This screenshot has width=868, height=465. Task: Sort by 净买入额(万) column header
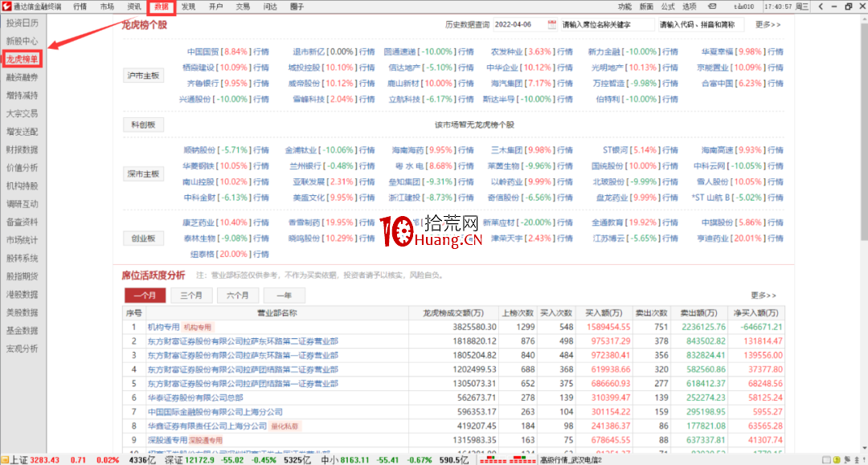click(755, 313)
